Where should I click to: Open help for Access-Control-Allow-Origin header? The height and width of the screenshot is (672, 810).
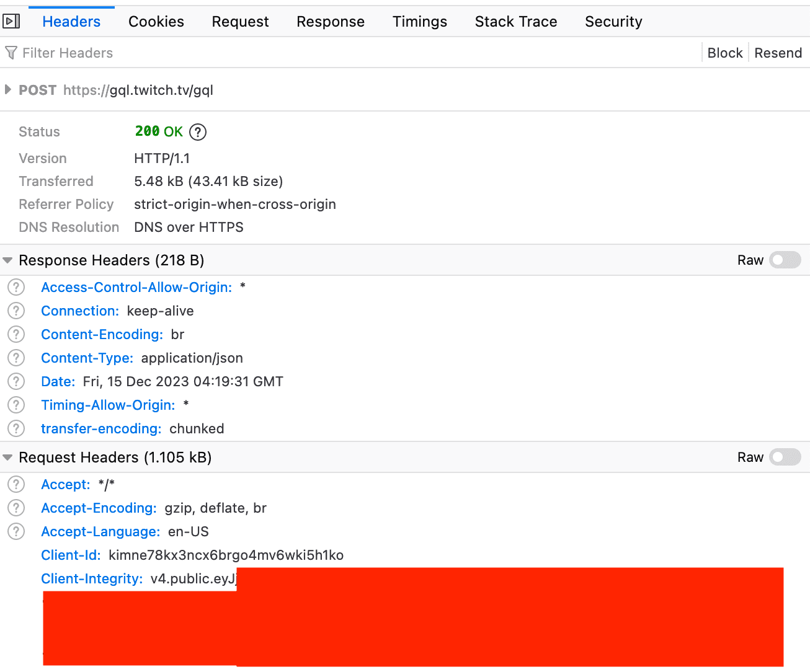(16, 288)
